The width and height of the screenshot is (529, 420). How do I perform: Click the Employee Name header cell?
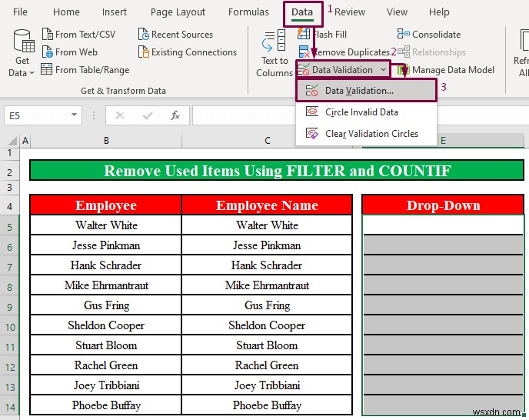click(x=268, y=205)
